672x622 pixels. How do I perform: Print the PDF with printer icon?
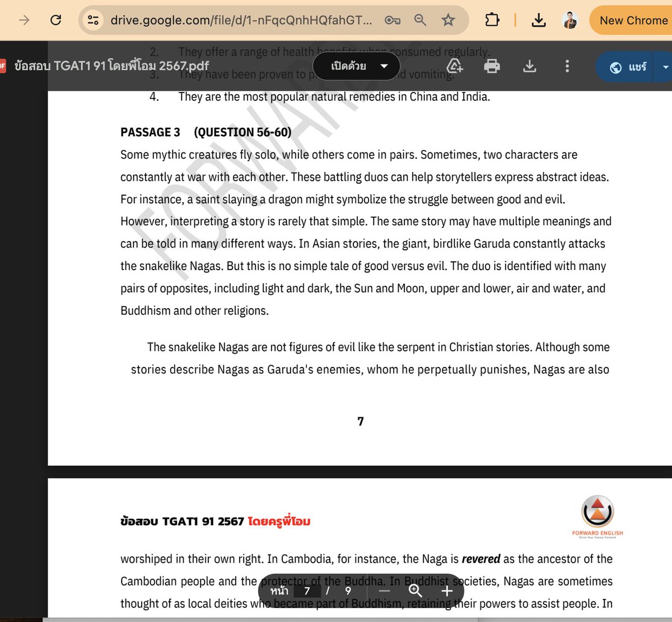pos(492,66)
